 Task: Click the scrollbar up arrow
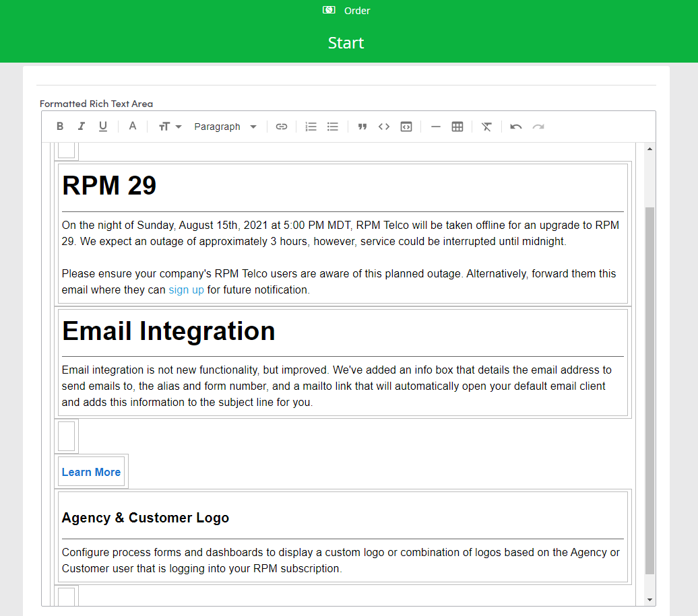[x=650, y=149]
